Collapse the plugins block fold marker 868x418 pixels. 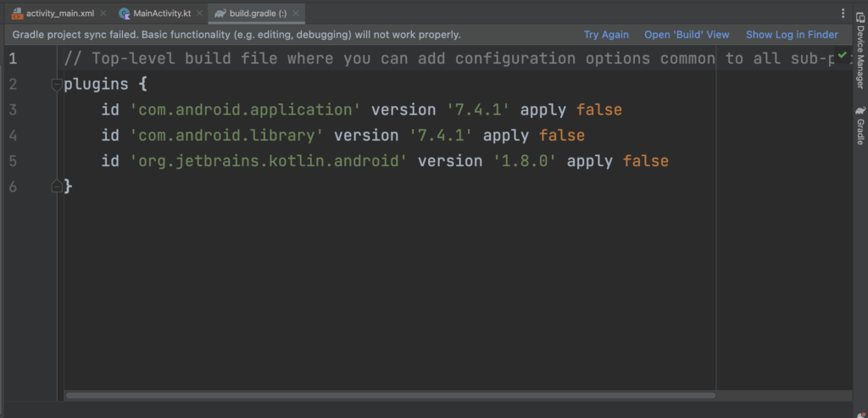pyautogui.click(x=57, y=84)
